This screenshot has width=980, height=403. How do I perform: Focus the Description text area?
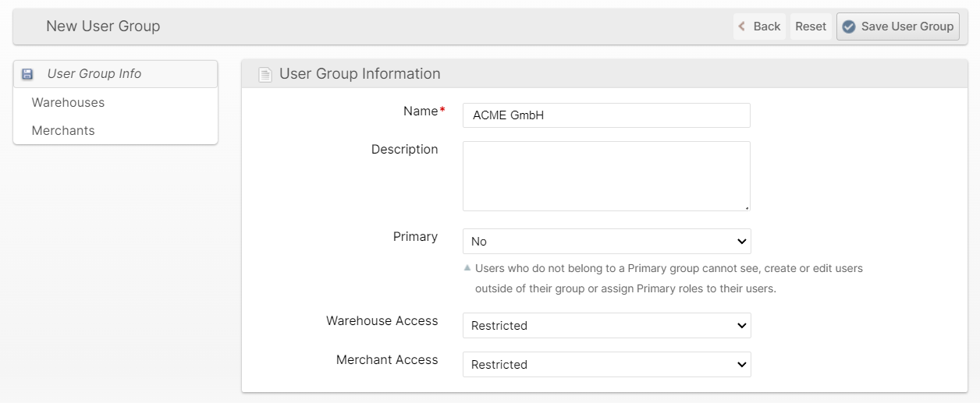[606, 175]
